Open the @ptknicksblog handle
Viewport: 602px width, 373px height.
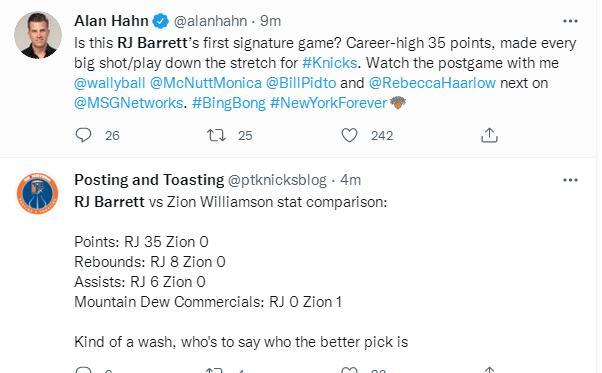[277, 180]
